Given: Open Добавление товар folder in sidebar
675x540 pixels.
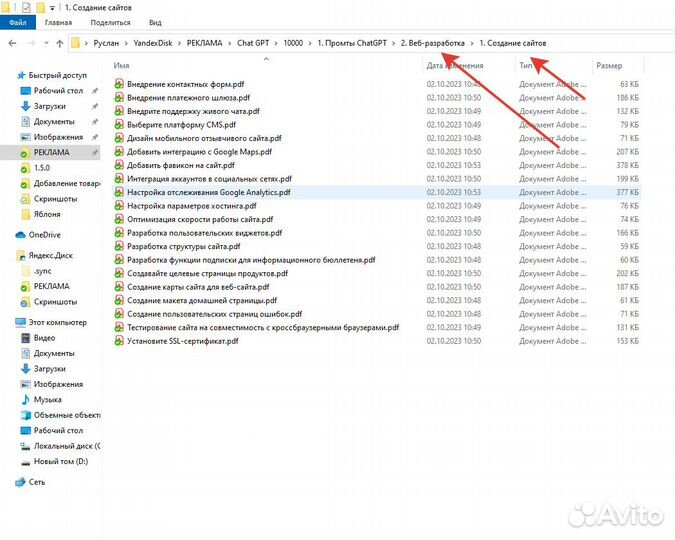Looking at the screenshot, I should pyautogui.click(x=67, y=183).
